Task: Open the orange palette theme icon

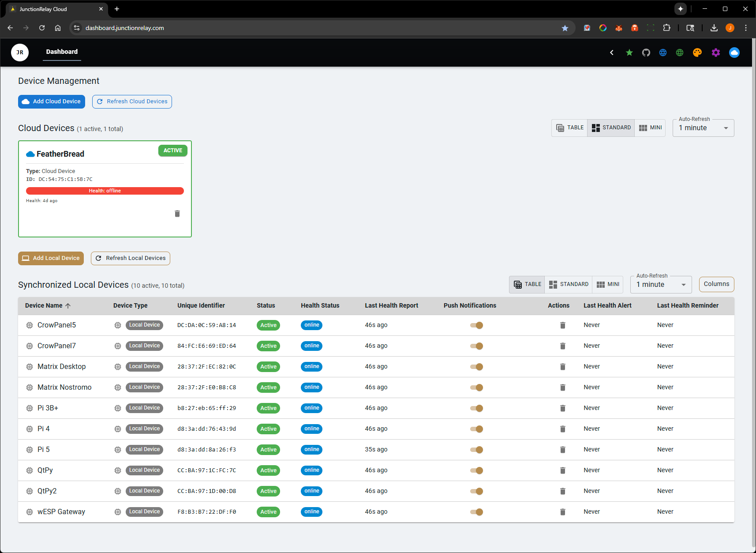Action: point(697,53)
